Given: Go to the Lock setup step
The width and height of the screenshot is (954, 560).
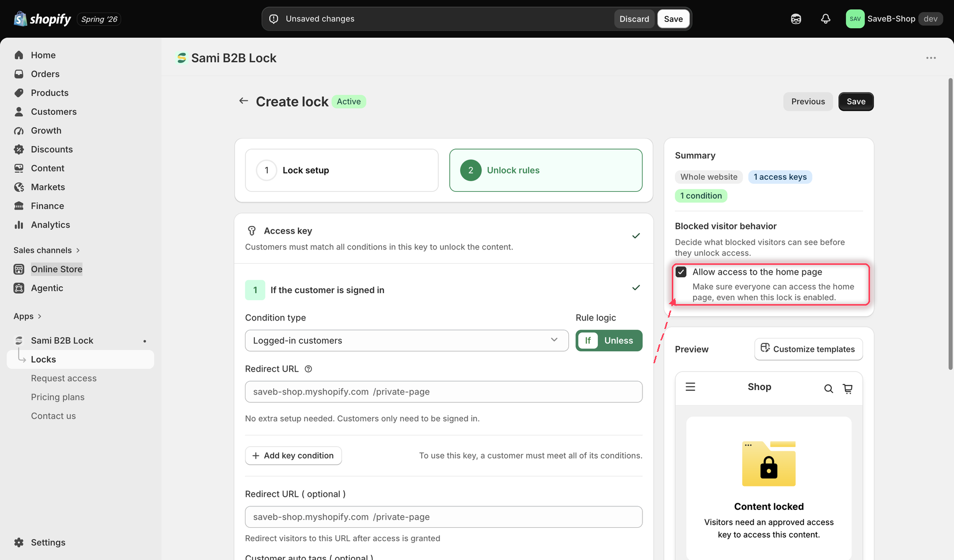Looking at the screenshot, I should pos(341,170).
